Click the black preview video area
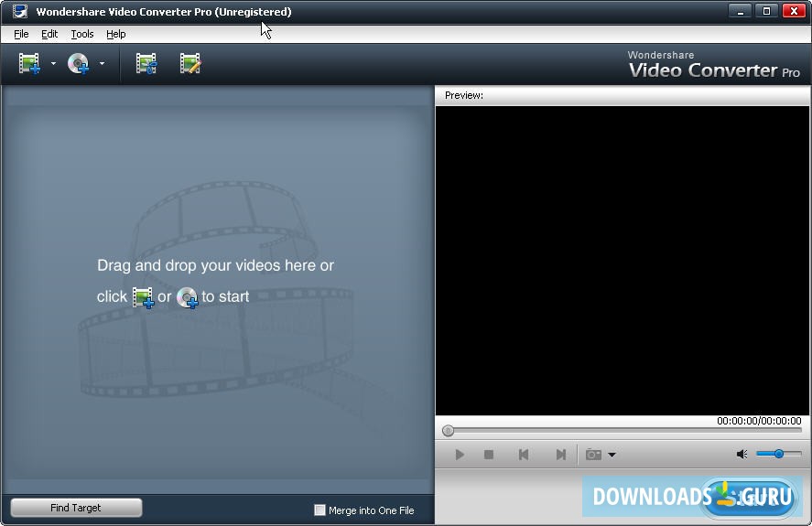 [623, 261]
